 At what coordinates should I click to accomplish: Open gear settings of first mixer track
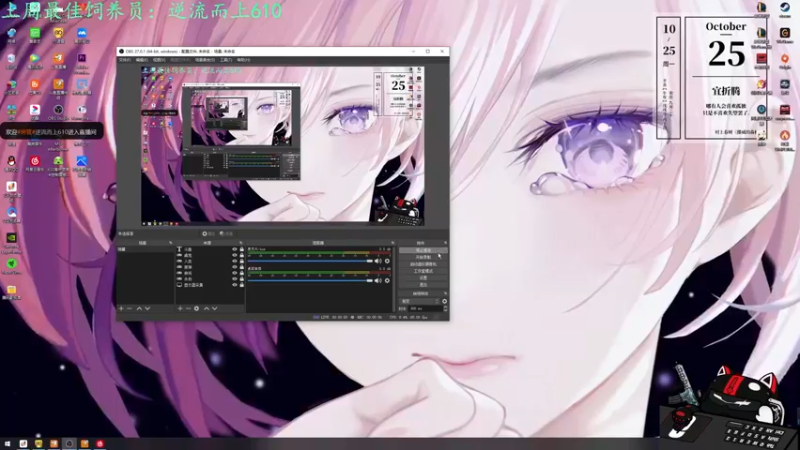tap(387, 261)
